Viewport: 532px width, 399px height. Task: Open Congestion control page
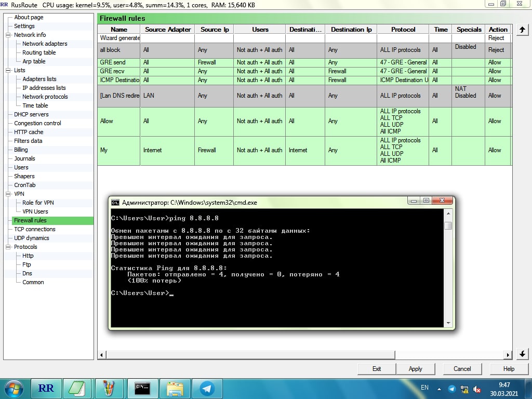pos(37,123)
